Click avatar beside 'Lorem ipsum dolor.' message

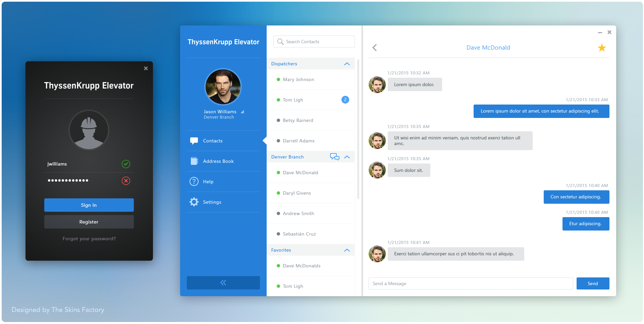377,84
